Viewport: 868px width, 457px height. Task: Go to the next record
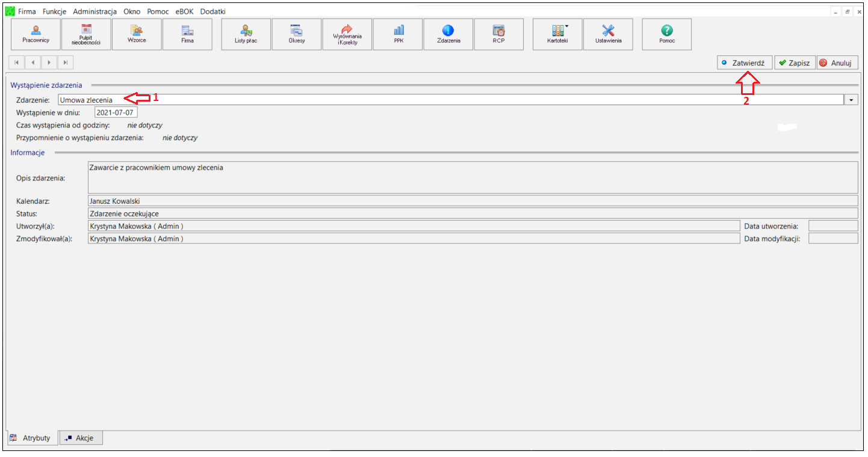(x=49, y=63)
